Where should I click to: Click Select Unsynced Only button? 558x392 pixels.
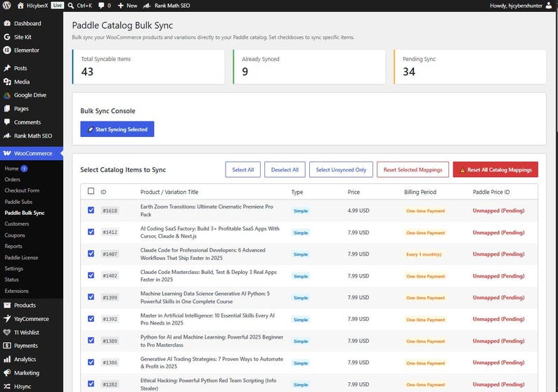341,170
